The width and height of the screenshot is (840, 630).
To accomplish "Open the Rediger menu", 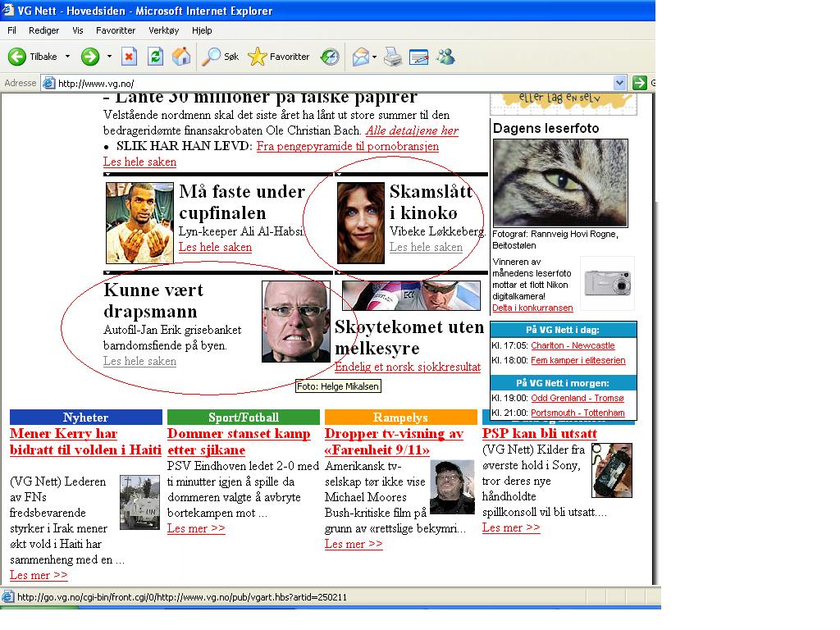I will pyautogui.click(x=44, y=30).
